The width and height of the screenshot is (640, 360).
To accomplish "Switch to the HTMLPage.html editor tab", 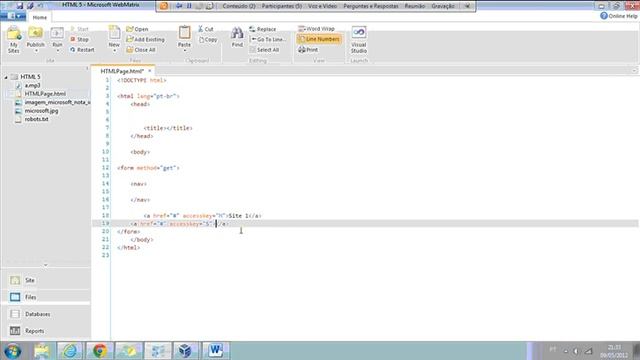I will [122, 71].
